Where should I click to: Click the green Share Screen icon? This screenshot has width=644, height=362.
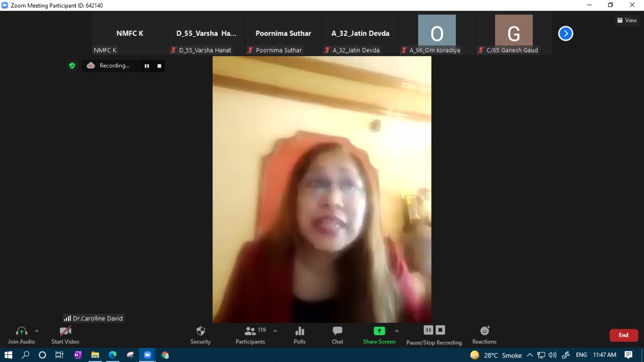(379, 331)
